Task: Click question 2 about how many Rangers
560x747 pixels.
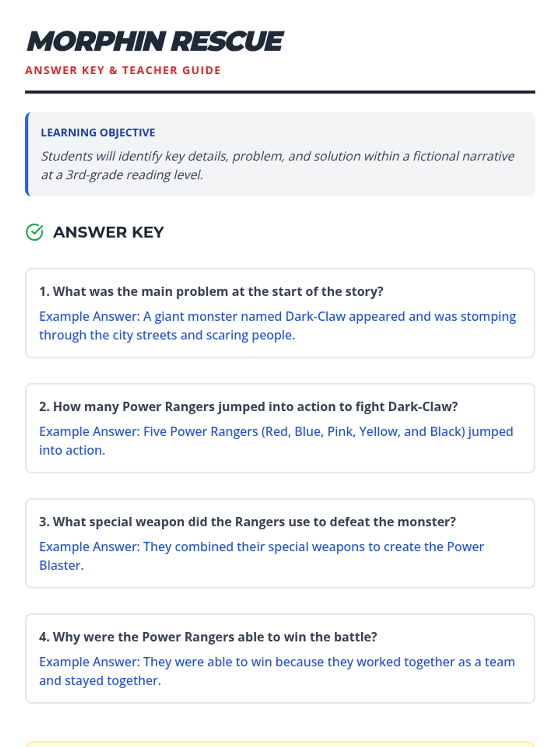Action: coord(249,407)
